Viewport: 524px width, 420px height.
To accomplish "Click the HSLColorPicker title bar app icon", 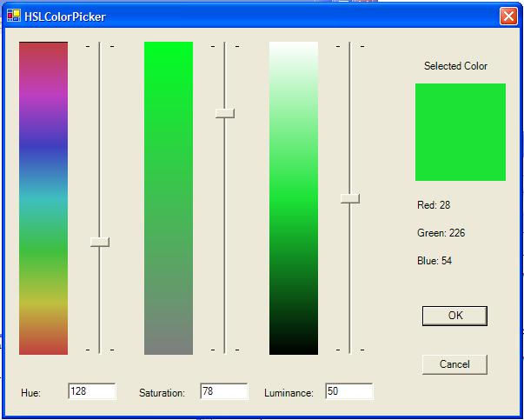I will (14, 16).
